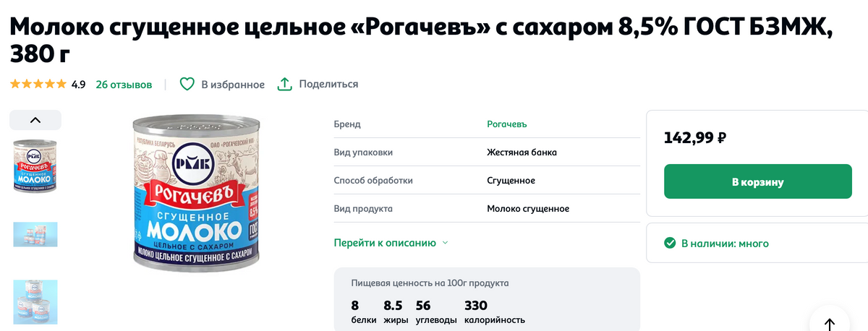Click the heart favorites icon
Viewport: 868px width, 331px height.
187,85
